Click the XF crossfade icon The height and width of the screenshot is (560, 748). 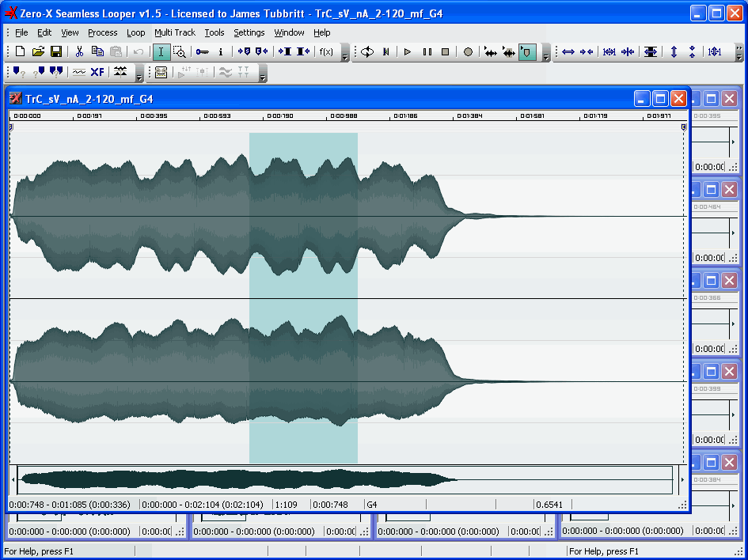(x=97, y=72)
